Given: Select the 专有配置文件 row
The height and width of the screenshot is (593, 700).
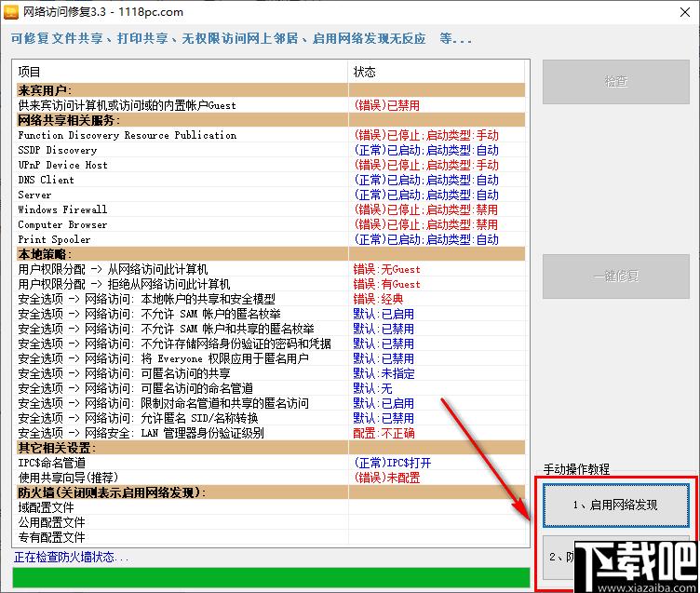Looking at the screenshot, I should 271,537.
